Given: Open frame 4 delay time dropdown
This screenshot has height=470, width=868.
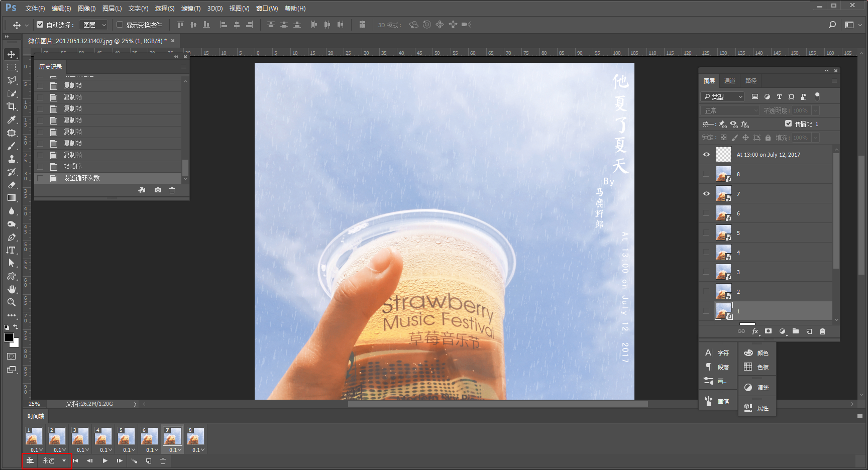Looking at the screenshot, I should click(105, 450).
